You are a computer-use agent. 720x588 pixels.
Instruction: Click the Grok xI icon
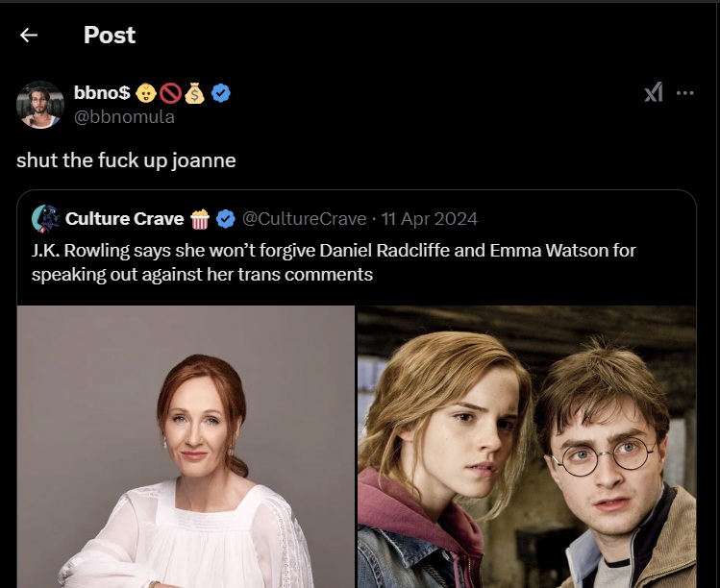(x=654, y=92)
